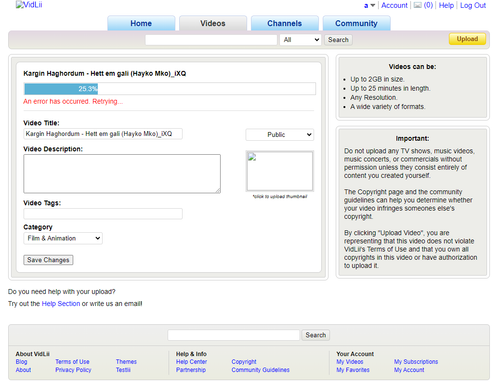This screenshot has width=500, height=387.
Task: Click Save Changes button
Action: [x=48, y=260]
